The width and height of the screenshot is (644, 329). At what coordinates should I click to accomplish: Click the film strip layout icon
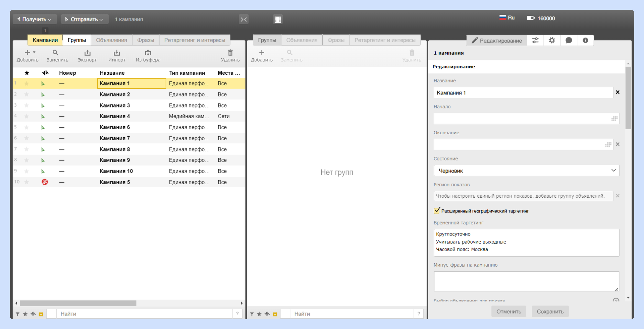point(278,19)
